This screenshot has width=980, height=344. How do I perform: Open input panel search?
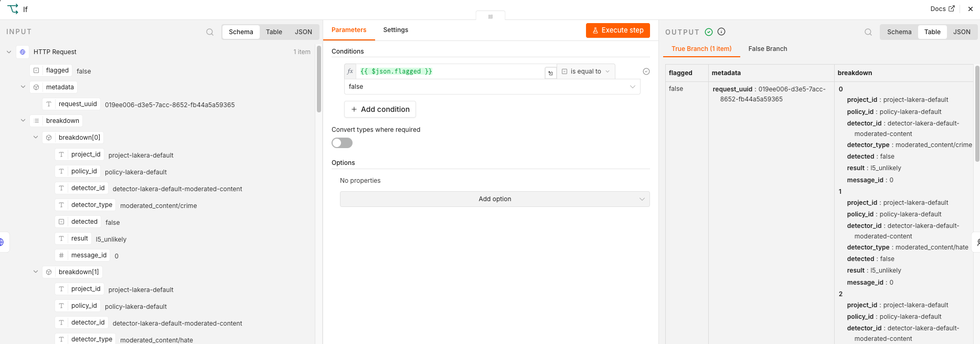pyautogui.click(x=210, y=32)
